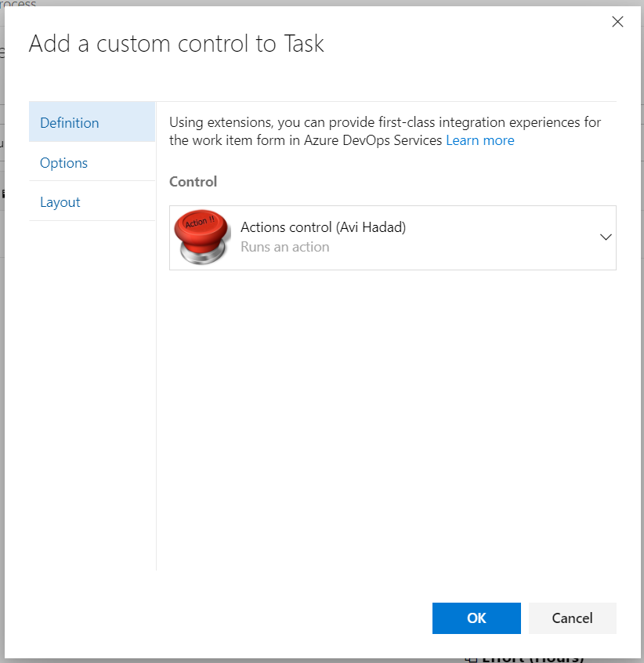Screen dimensions: 644x663
Task: Open the Actions control (Avi Hadad) combo box
Action: [392, 237]
